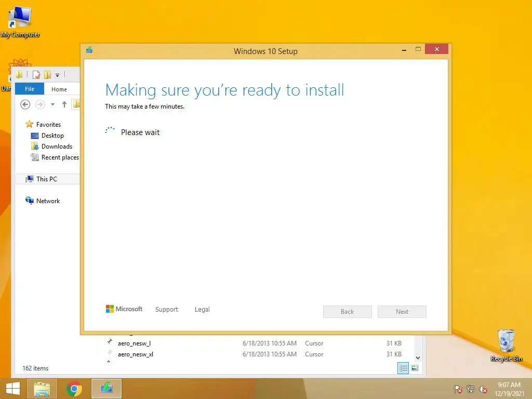Image resolution: width=532 pixels, height=399 pixels.
Task: Open the network status tray icon
Action: coord(470,389)
